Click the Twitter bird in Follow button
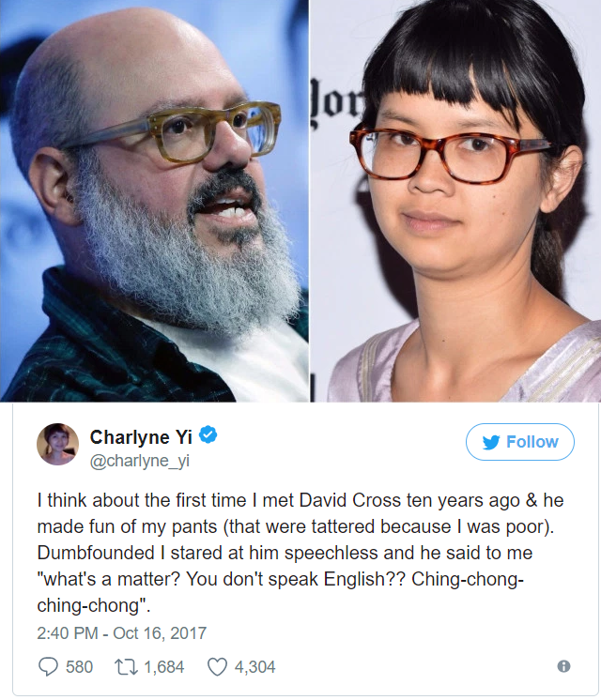601x700 pixels. click(490, 442)
